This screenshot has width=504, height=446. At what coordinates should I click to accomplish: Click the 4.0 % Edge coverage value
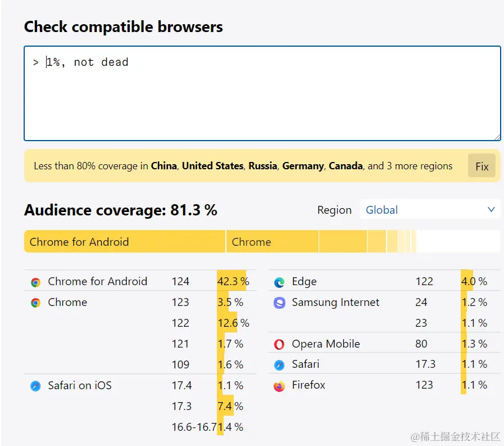point(474,282)
